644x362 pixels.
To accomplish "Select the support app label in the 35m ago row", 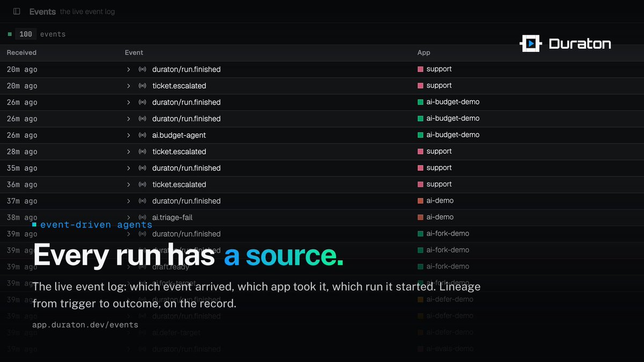I will [439, 168].
